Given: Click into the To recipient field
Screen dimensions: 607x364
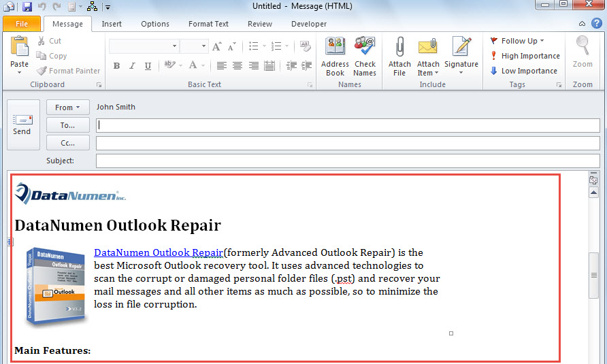Looking at the screenshot, I should click(348, 125).
